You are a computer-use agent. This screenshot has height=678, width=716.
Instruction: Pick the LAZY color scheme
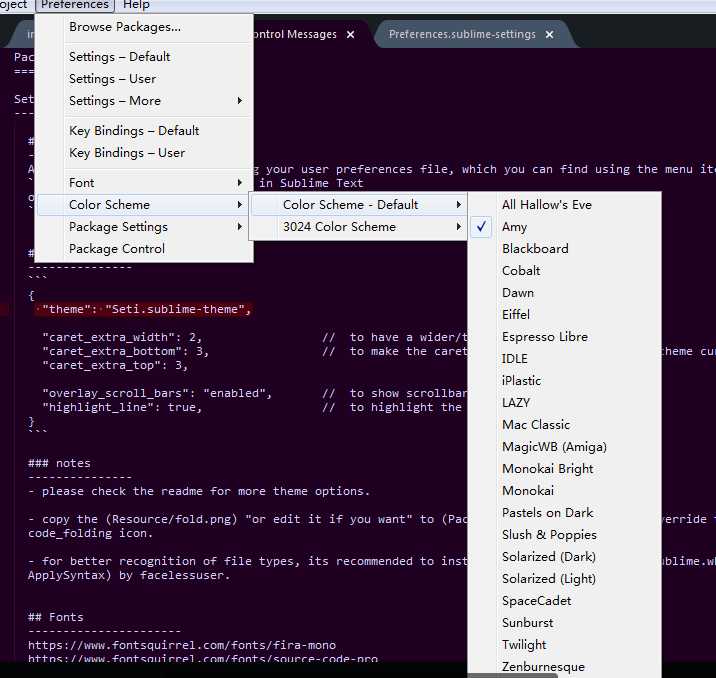(x=564, y=402)
